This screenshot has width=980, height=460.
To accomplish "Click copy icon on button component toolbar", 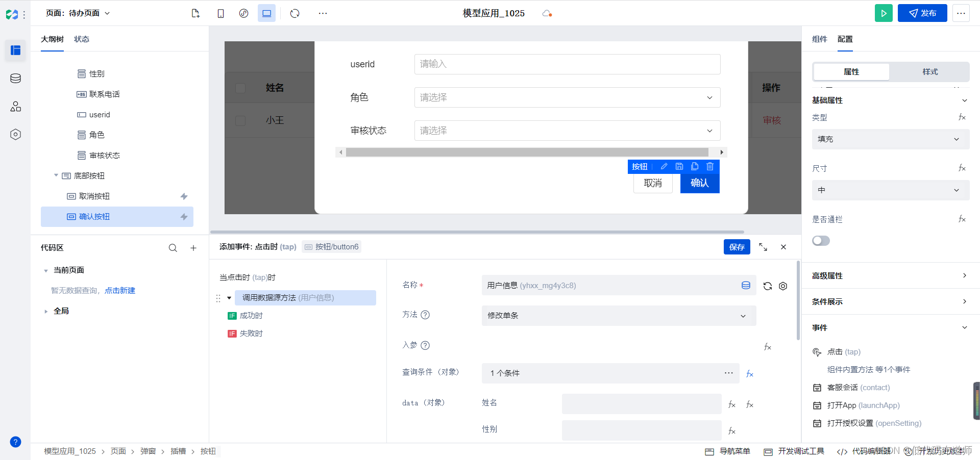I will 694,166.
